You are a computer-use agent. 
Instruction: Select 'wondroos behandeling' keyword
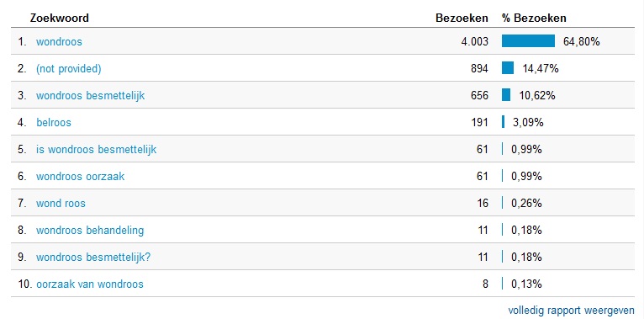(90, 231)
